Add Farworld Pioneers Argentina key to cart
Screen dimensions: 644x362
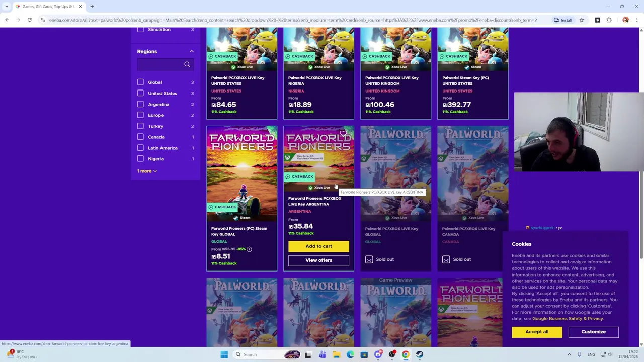(x=318, y=246)
